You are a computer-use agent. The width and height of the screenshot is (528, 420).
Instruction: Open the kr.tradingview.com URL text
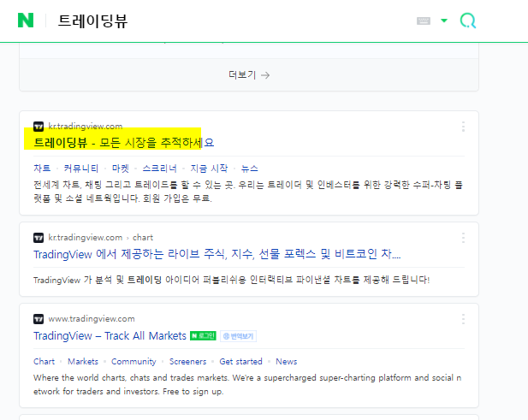[86, 127]
